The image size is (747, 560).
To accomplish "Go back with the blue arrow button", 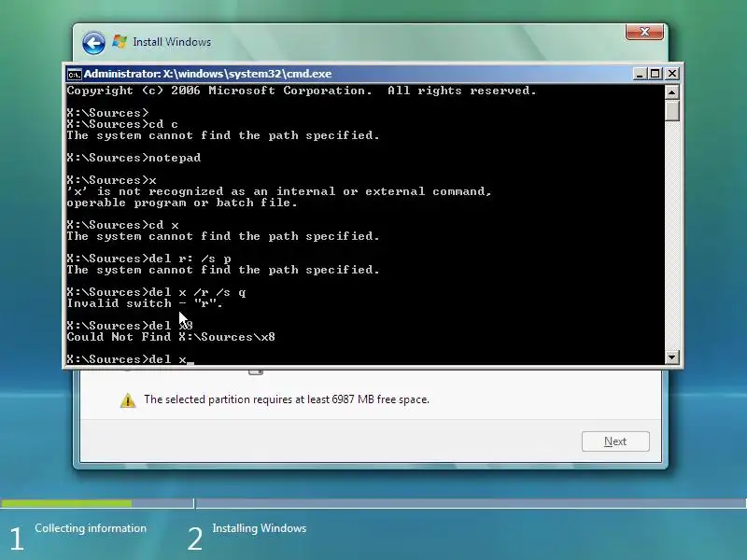I will pyautogui.click(x=93, y=43).
